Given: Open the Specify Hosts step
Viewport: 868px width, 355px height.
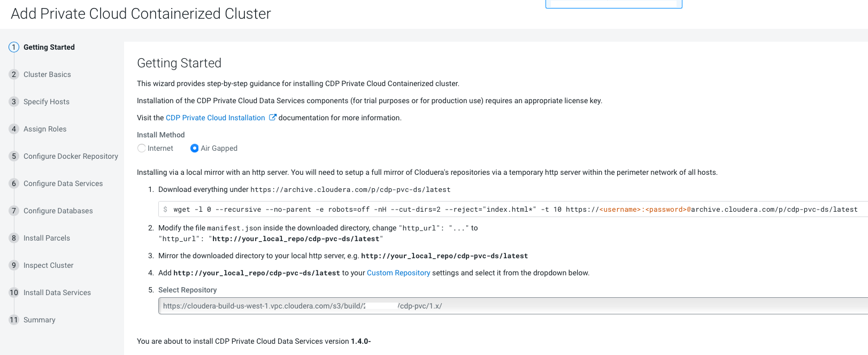Looking at the screenshot, I should 47,102.
